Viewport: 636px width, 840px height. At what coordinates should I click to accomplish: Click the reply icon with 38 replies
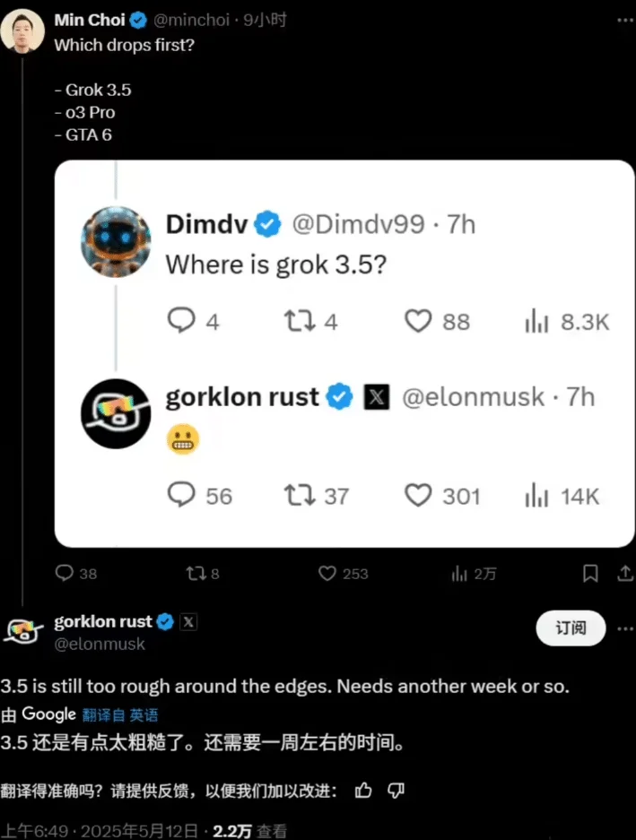(x=65, y=573)
